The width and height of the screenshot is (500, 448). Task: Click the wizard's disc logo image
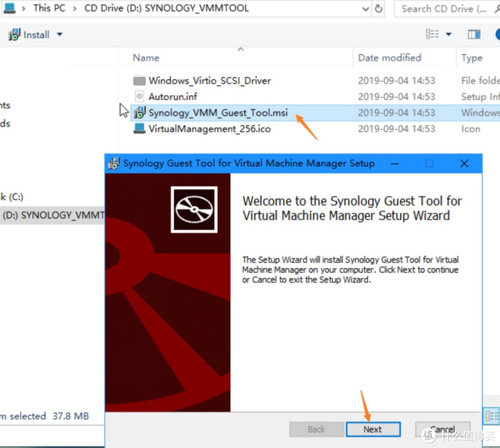[x=194, y=209]
